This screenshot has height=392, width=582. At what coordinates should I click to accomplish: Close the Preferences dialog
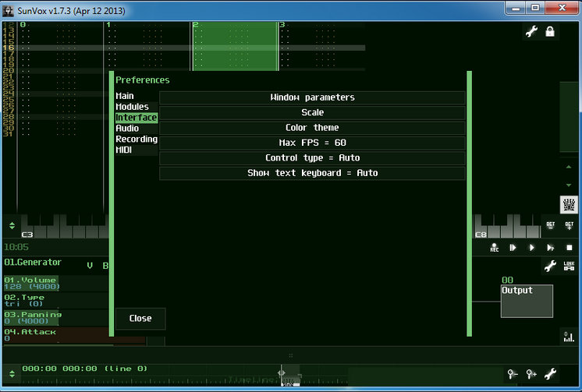pyautogui.click(x=140, y=319)
